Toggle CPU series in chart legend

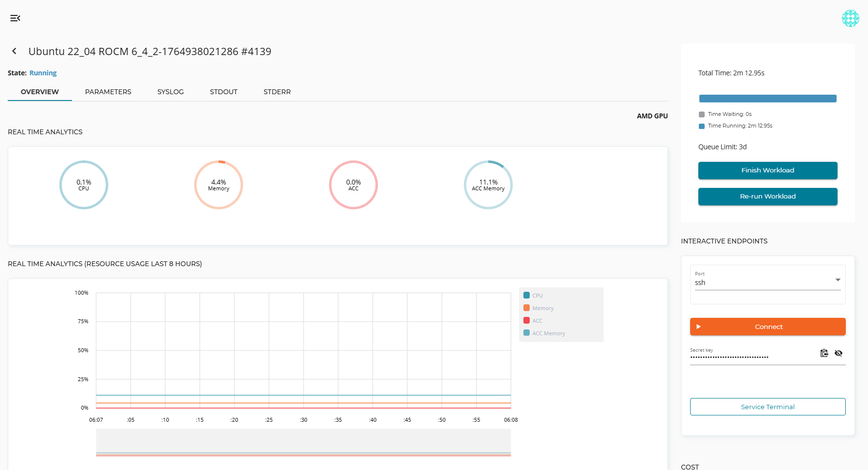[x=537, y=296]
